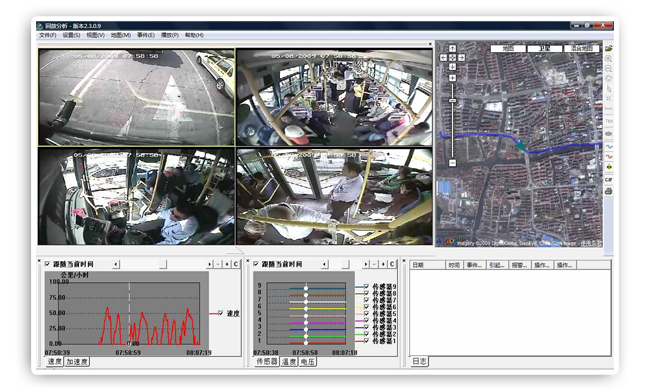Image resolution: width=650 pixels, height=391 pixels.
Task: Open the 文件(F) menu
Action: point(47,35)
